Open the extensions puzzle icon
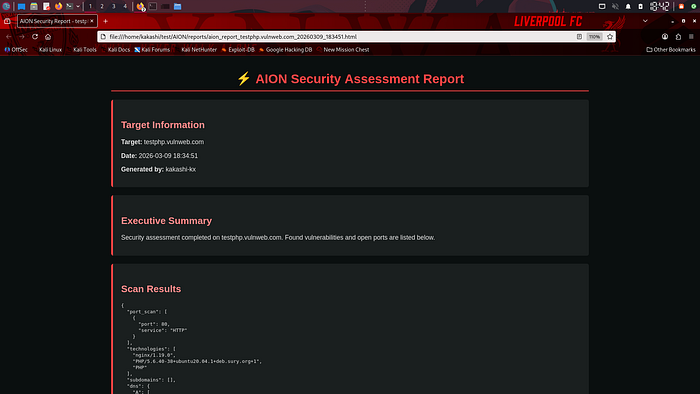Image resolution: width=700 pixels, height=394 pixels. click(678, 37)
